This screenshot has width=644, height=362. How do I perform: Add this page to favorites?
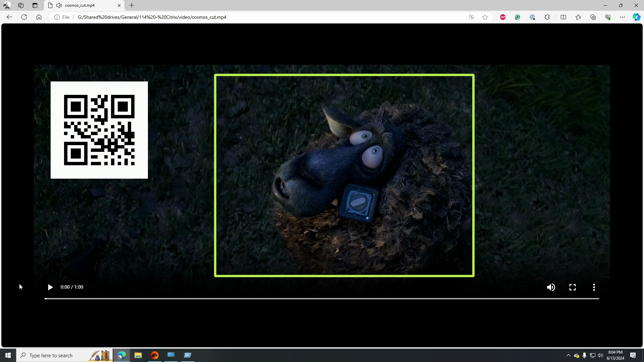(485, 17)
